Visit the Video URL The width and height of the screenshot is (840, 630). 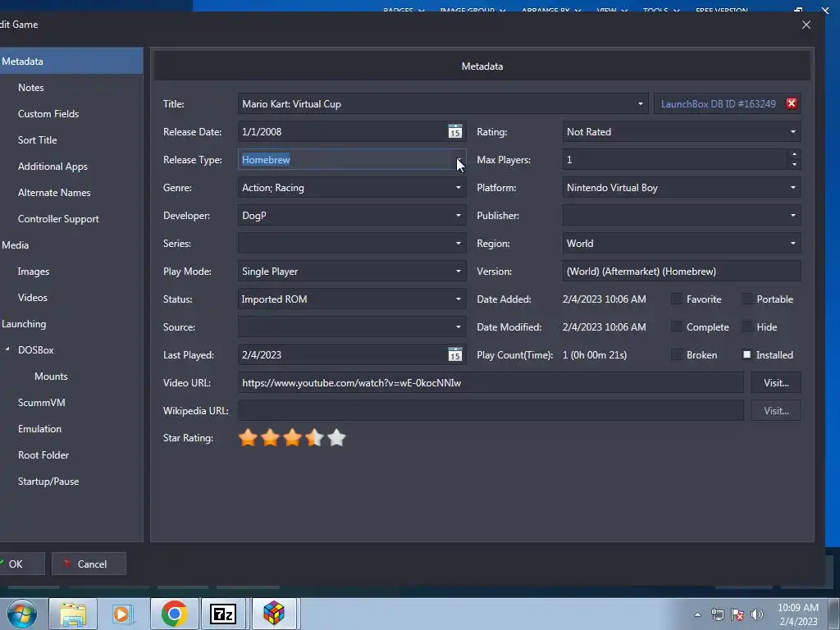[776, 382]
